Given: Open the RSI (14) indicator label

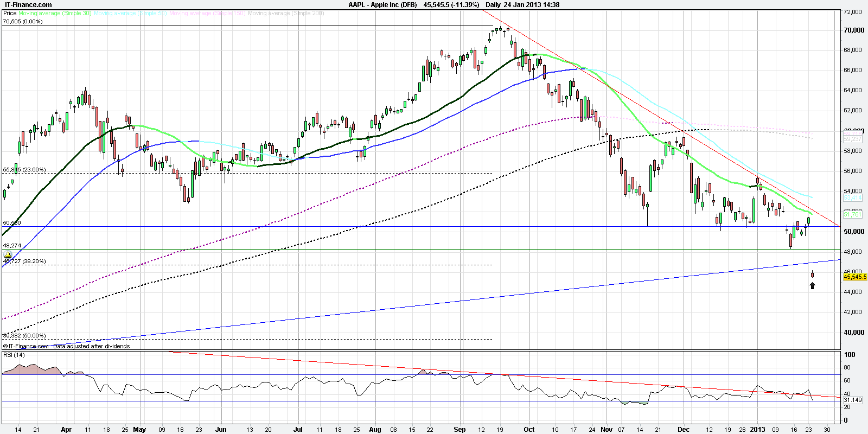Looking at the screenshot, I should 14,355.
